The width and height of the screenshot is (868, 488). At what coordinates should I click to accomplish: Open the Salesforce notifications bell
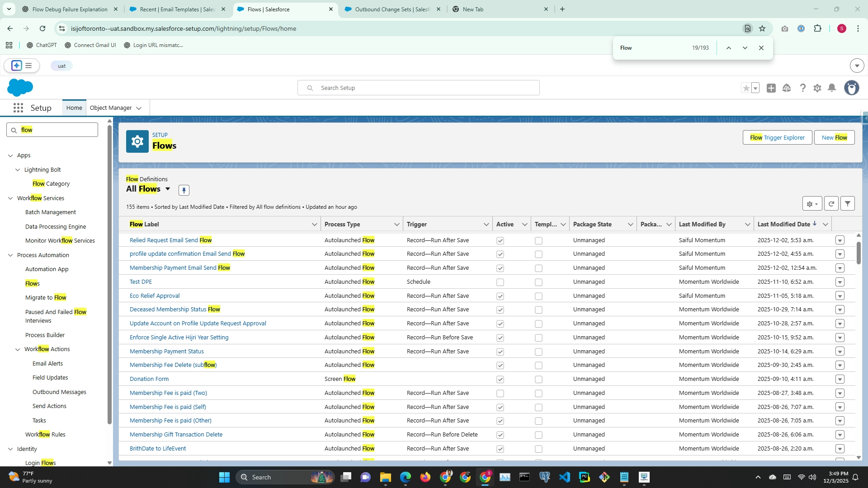tap(831, 88)
